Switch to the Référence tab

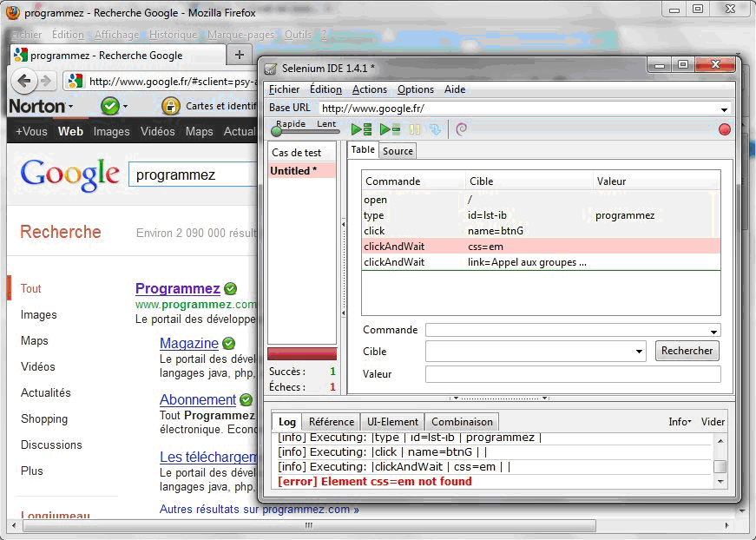(332, 422)
